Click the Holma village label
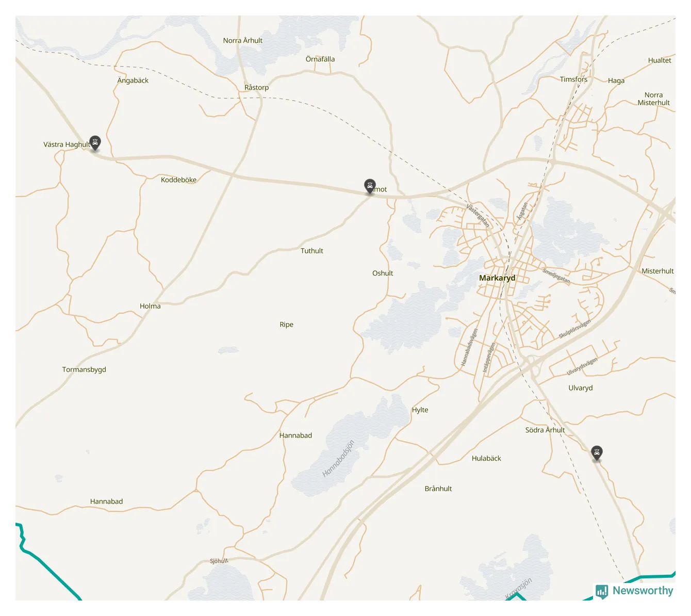691x616 pixels. (x=150, y=306)
